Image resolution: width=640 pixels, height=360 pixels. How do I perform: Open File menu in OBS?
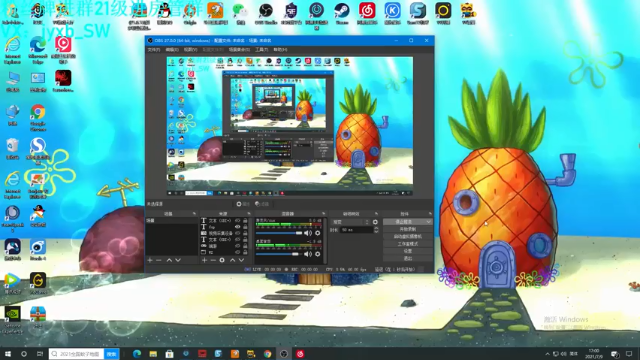154,50
